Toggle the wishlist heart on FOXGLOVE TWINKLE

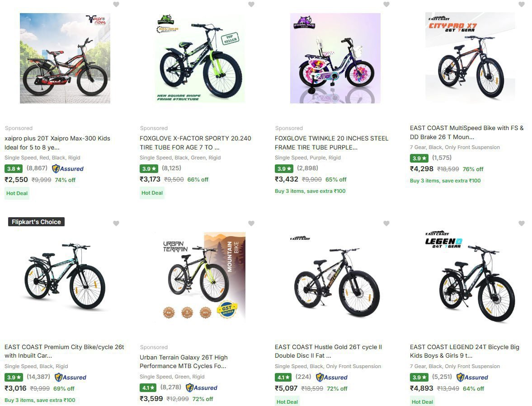tap(386, 5)
